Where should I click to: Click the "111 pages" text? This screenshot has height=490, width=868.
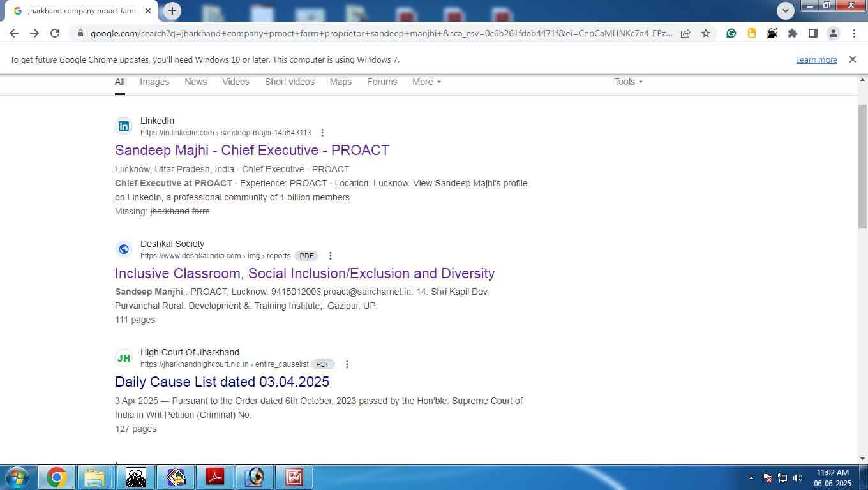click(135, 320)
